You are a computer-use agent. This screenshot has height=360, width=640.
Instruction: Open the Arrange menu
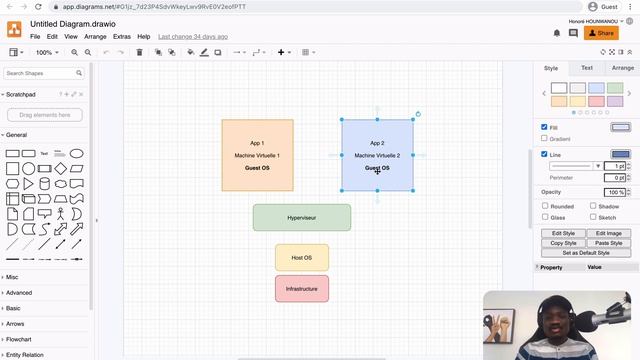click(x=95, y=37)
